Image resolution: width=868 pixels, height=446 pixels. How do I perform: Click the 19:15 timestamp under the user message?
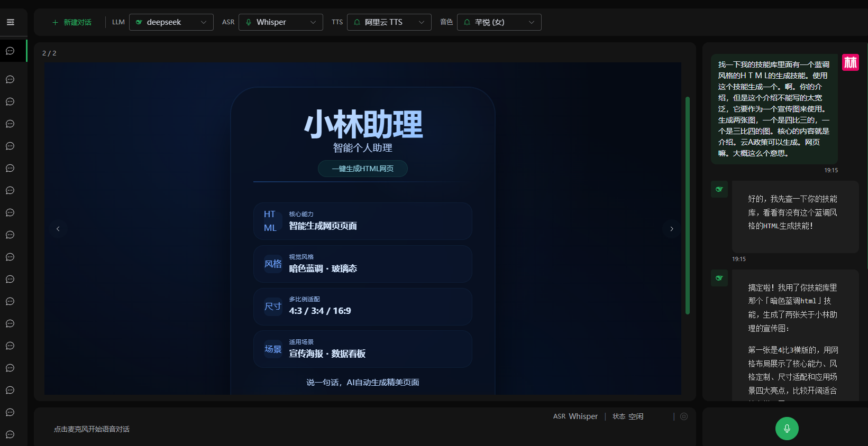point(831,170)
